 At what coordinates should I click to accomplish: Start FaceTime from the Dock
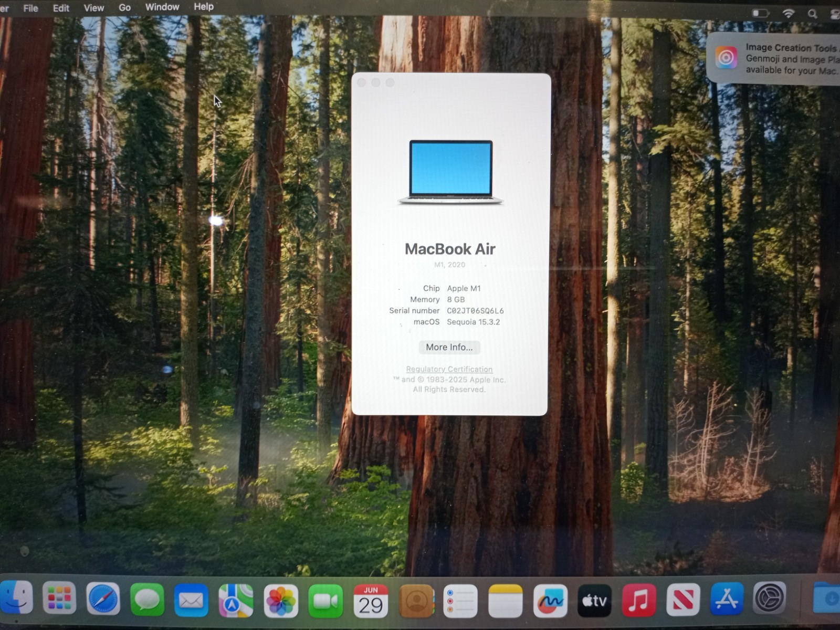pyautogui.click(x=325, y=601)
